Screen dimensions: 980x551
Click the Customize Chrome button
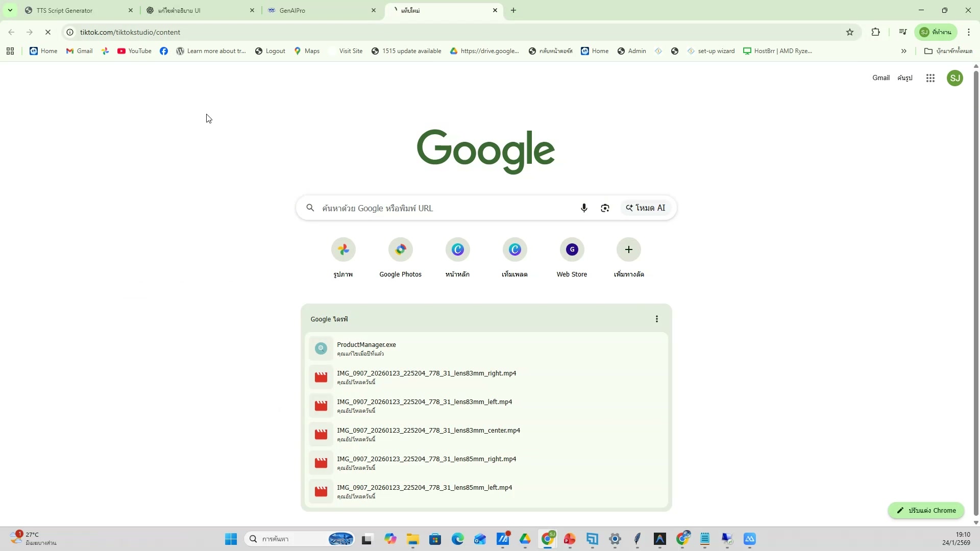point(926,510)
